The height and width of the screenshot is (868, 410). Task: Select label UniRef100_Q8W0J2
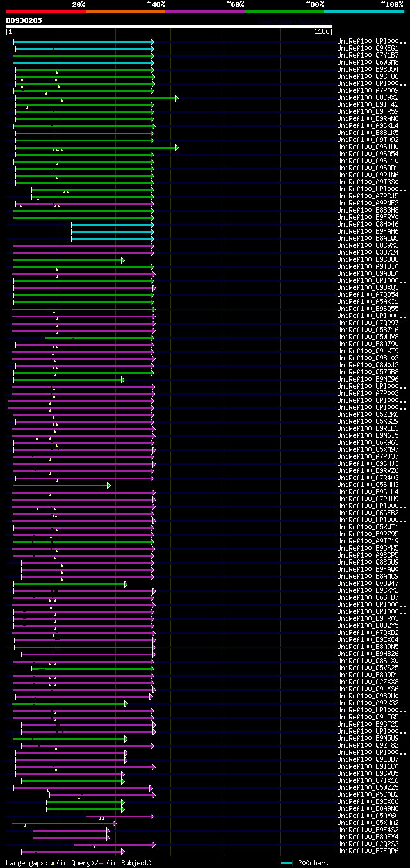368,366
